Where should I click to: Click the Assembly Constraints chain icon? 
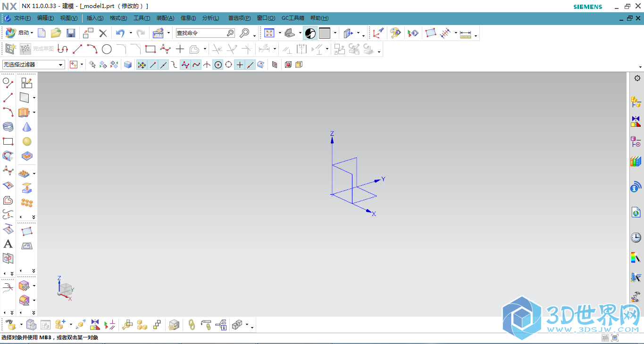pyautogui.click(x=192, y=324)
